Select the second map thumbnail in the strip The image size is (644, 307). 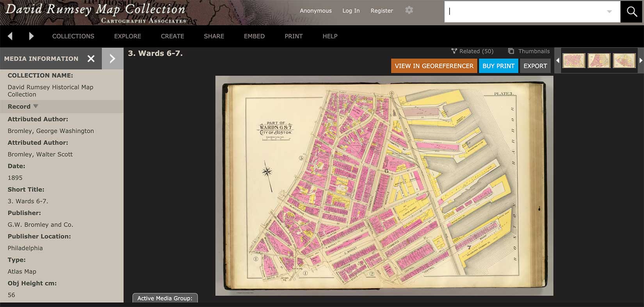599,61
